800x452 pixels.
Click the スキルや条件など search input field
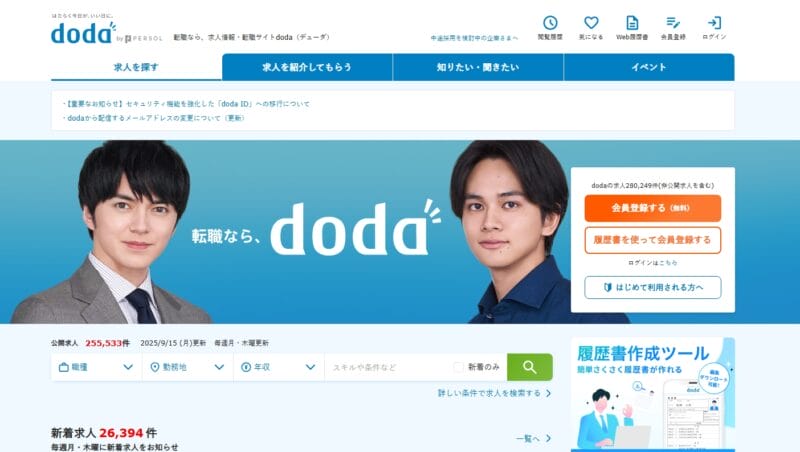tap(388, 367)
